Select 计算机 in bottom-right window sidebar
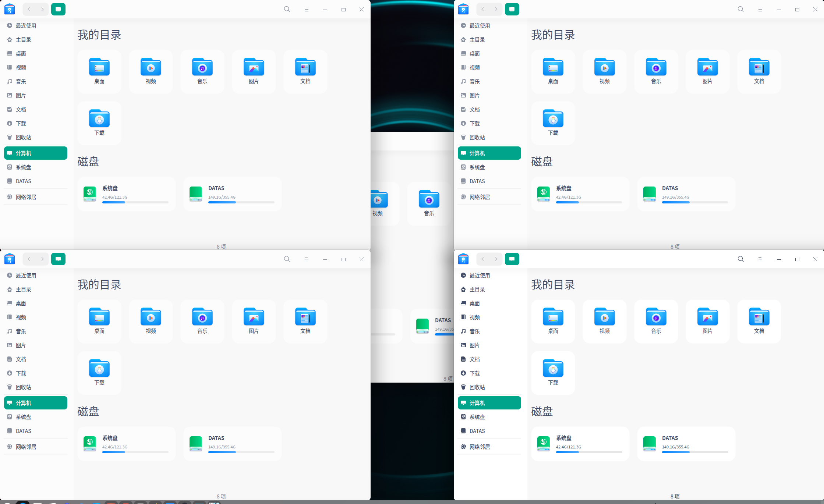Screen dimensions: 824x504 click(x=489, y=403)
